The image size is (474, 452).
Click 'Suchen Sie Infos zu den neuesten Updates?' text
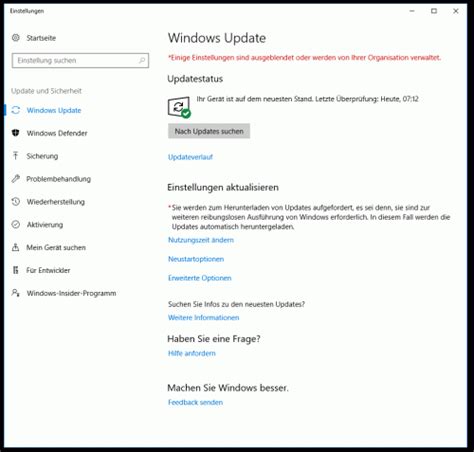pos(236,304)
